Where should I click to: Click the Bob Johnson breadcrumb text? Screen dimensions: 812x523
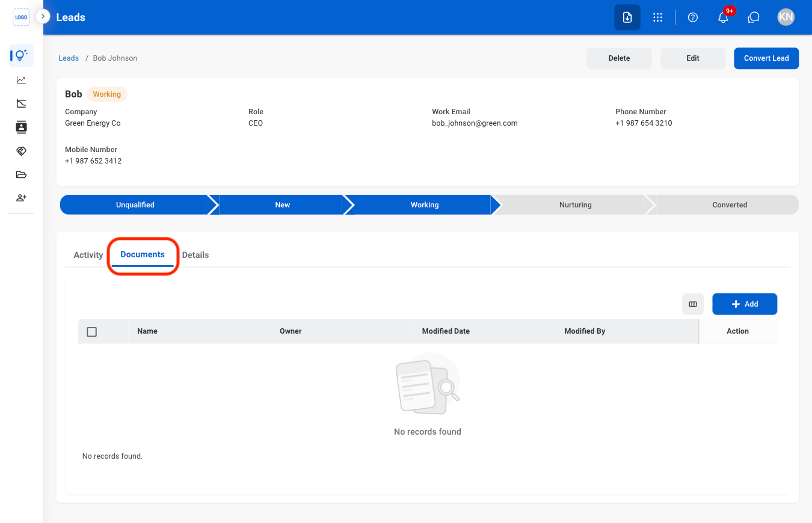click(115, 58)
